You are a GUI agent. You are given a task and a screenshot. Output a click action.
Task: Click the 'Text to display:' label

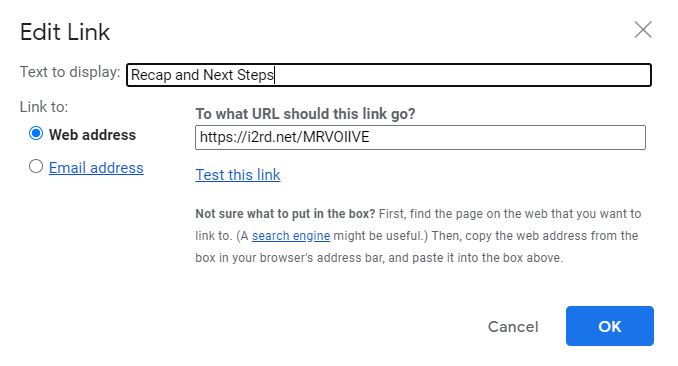click(70, 72)
